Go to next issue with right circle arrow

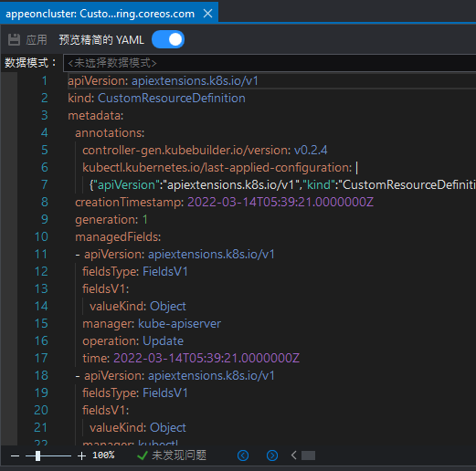point(272,455)
